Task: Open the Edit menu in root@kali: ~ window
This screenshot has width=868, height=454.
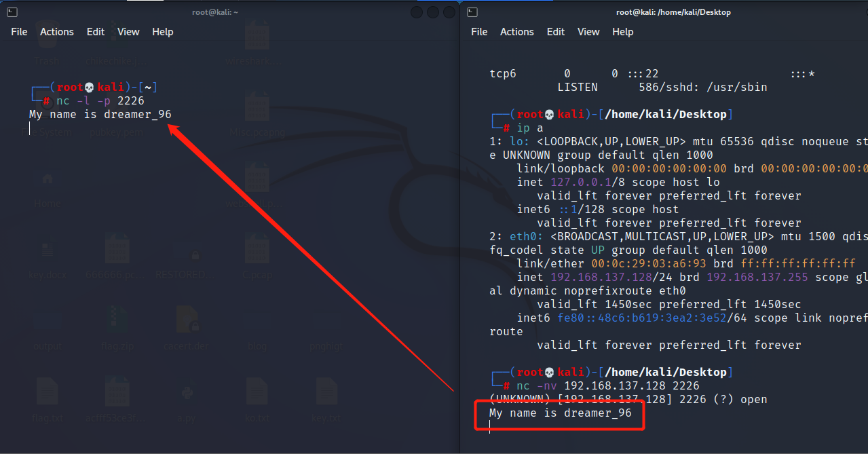Action: tap(96, 32)
